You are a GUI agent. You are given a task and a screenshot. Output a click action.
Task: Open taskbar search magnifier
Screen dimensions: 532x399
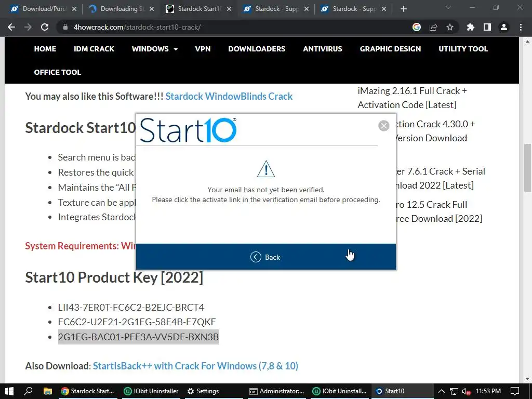tap(28, 391)
